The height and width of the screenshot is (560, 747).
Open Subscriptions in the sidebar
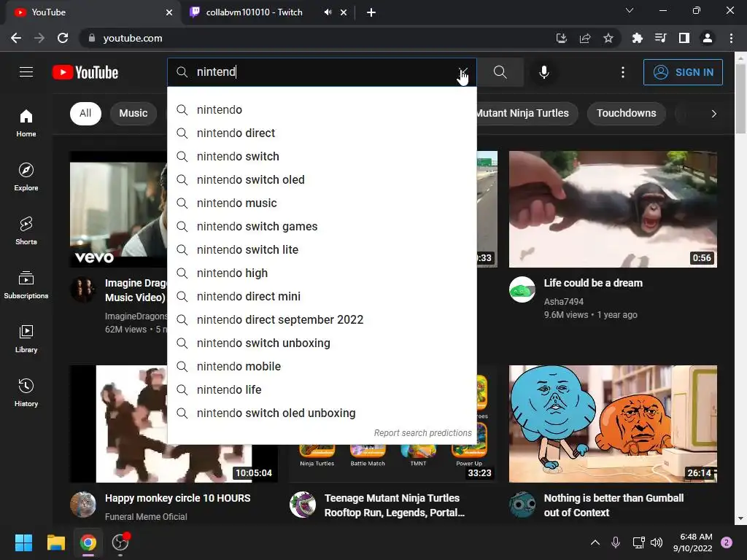(26, 284)
